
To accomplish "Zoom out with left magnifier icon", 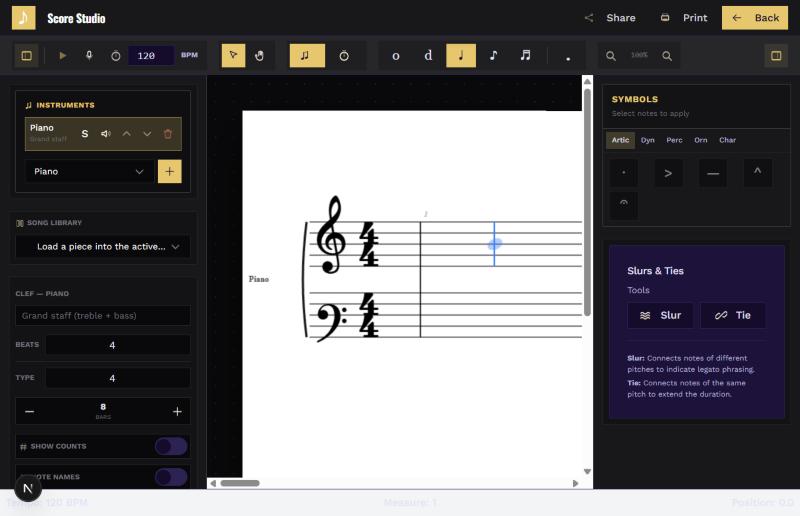I will click(x=611, y=56).
